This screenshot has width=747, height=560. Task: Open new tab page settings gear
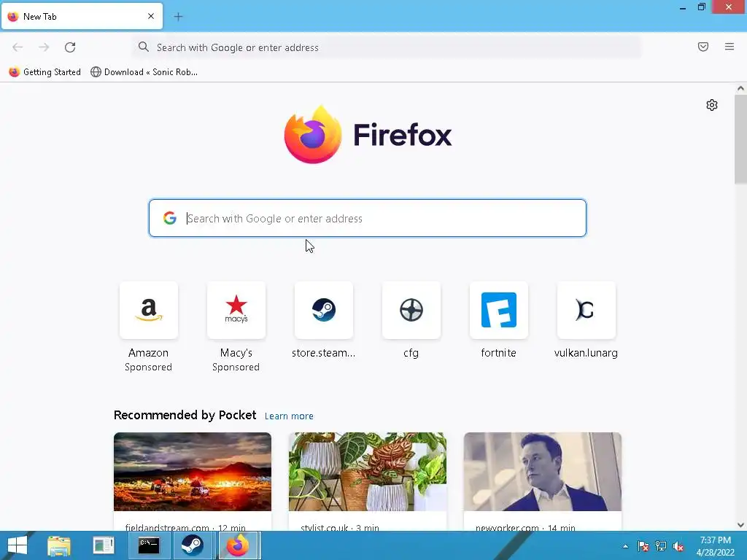tap(712, 105)
